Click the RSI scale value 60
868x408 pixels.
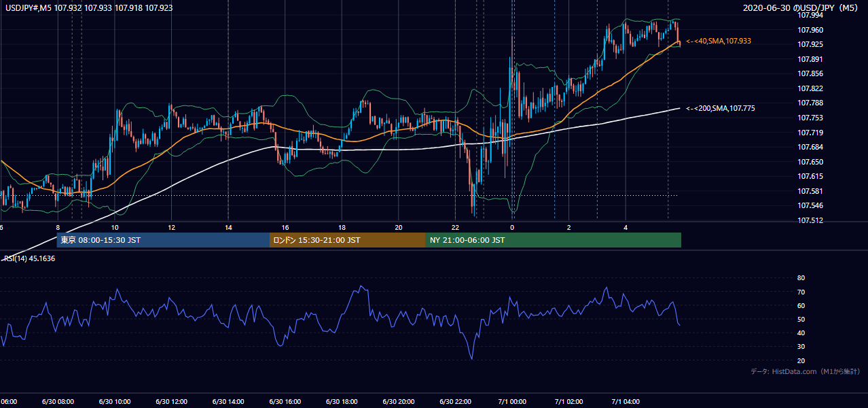pyautogui.click(x=801, y=305)
